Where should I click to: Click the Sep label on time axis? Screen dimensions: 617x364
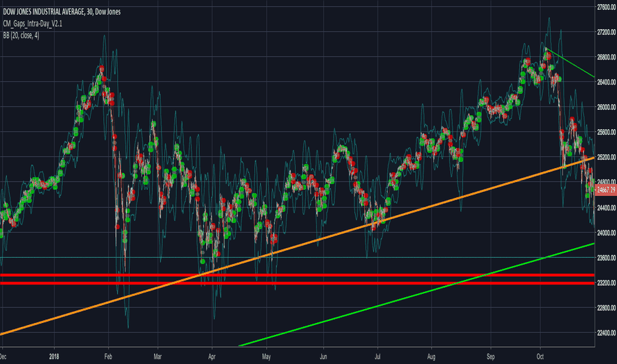point(491,357)
